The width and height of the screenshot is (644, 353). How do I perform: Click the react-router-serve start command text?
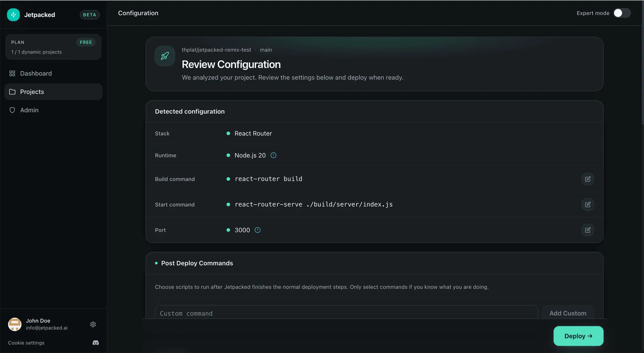pyautogui.click(x=314, y=205)
